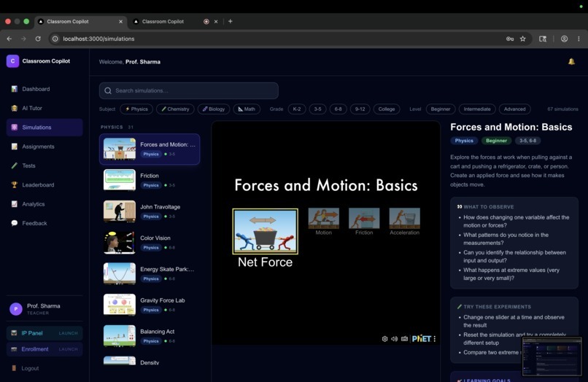Open the PhET menu dots
The width and height of the screenshot is (588, 382).
click(x=435, y=338)
